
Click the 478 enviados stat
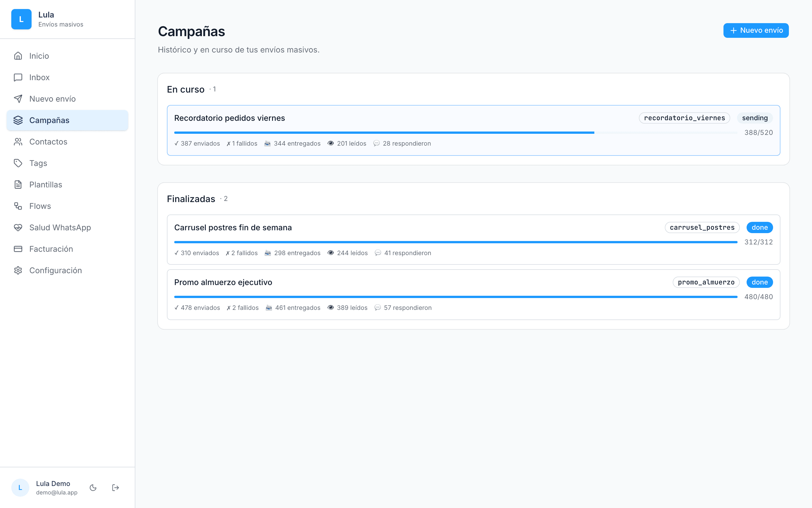pos(197,308)
